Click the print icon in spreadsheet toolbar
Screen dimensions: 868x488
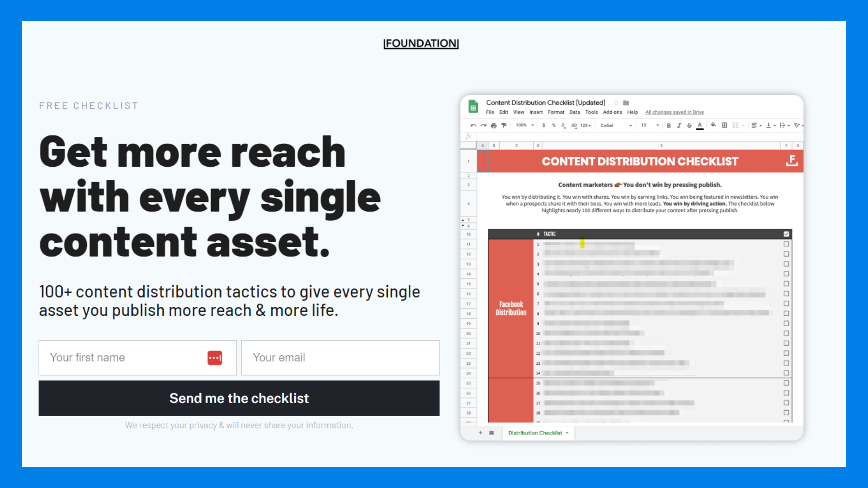pyautogui.click(x=492, y=125)
